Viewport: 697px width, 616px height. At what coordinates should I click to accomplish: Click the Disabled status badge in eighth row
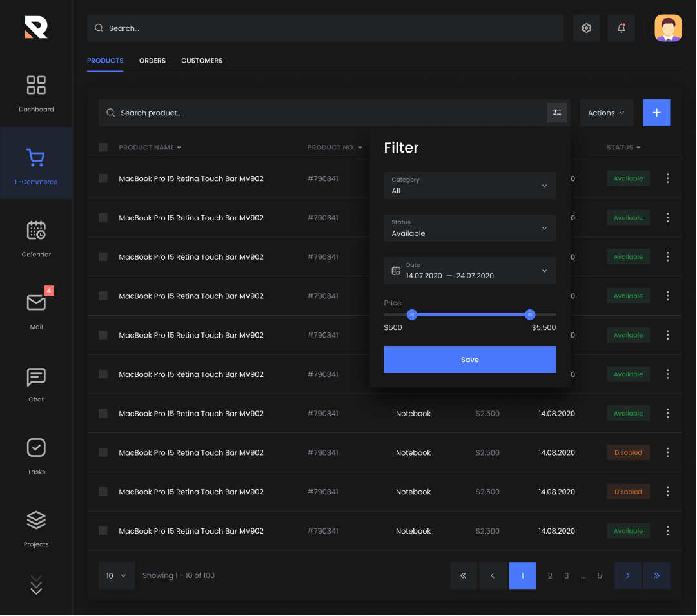[628, 452]
